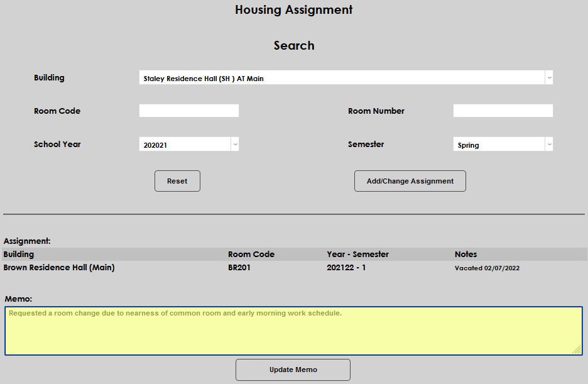The image size is (588, 384).
Task: Click the School Year dropdown arrow
Action: tap(234, 144)
